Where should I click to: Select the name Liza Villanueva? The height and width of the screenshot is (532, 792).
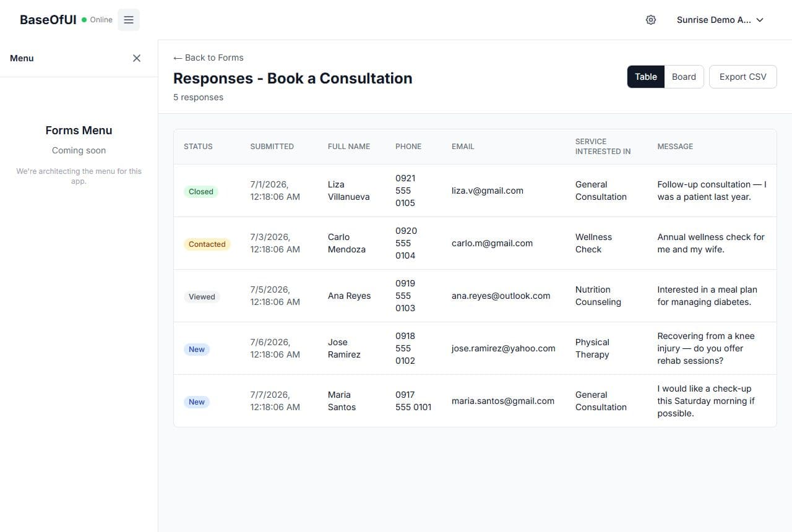(349, 191)
